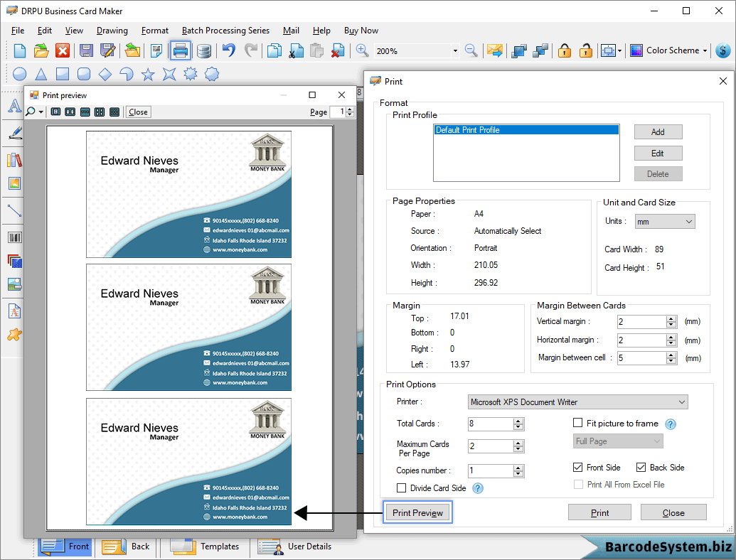
Task: Click the Save floppy disk icon
Action: [86, 50]
